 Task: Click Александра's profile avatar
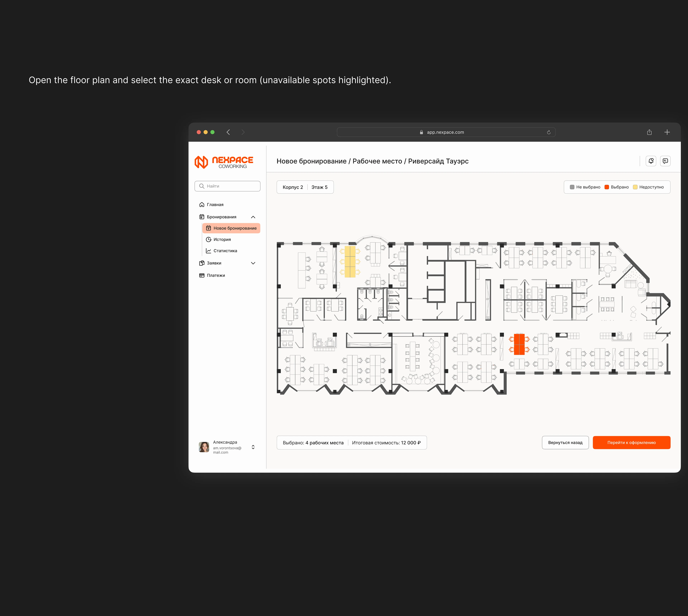tap(204, 447)
